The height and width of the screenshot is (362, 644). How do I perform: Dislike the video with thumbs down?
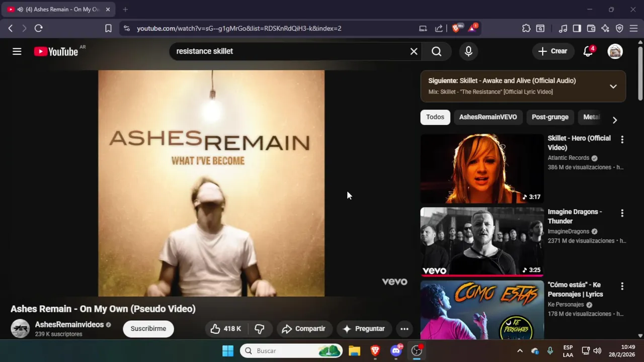(x=260, y=329)
